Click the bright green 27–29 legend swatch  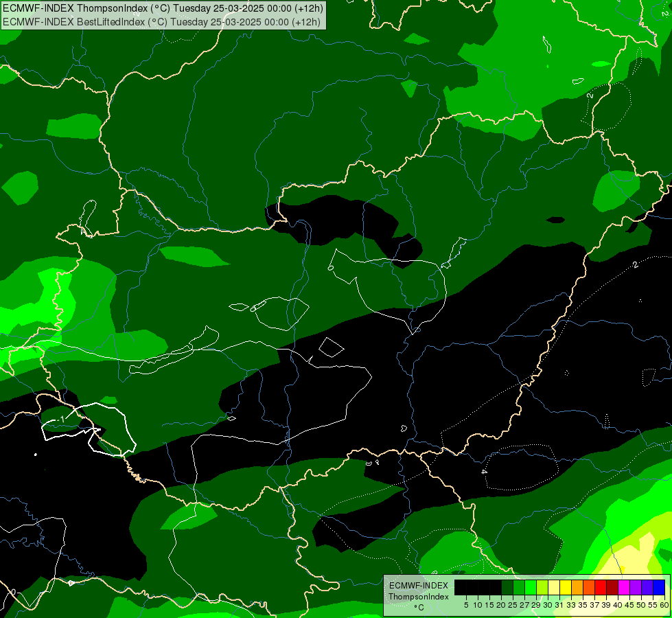point(531,587)
